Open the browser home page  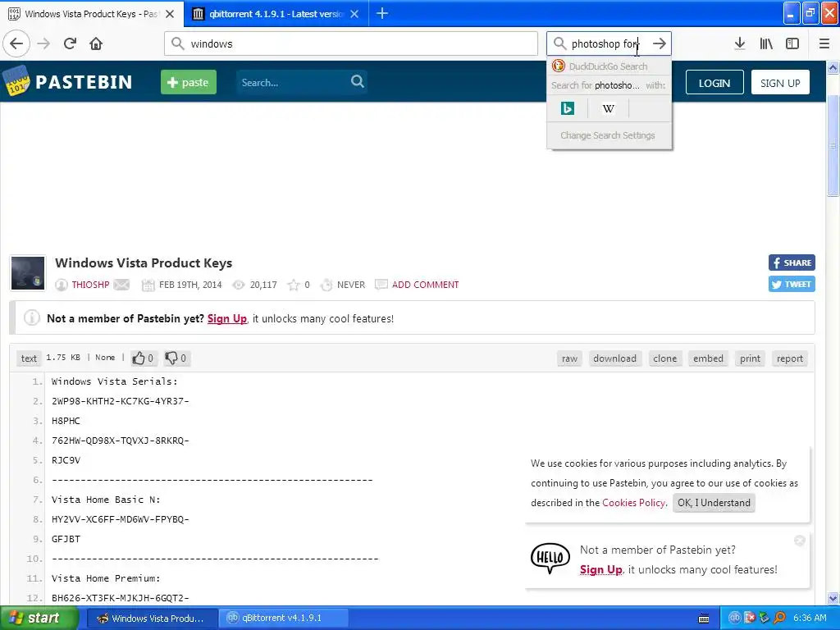pyautogui.click(x=96, y=43)
